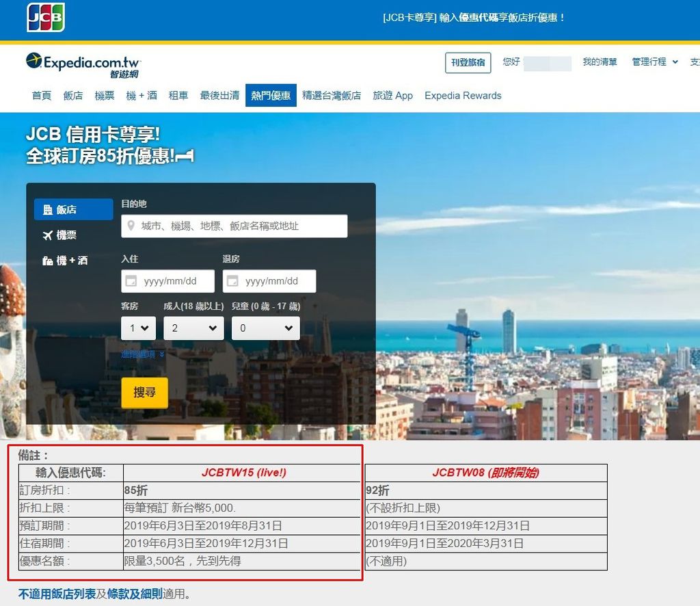Open the 條款及細則 link
Image resolution: width=700 pixels, height=606 pixels.
(135, 594)
